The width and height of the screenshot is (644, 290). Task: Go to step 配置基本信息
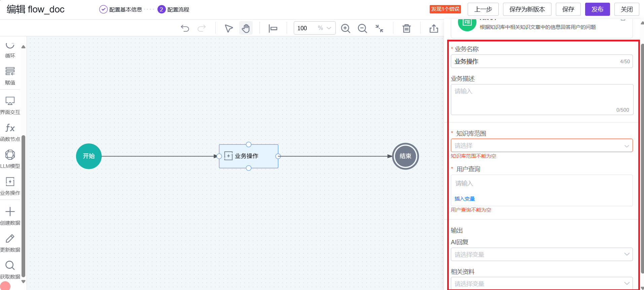tap(121, 9)
